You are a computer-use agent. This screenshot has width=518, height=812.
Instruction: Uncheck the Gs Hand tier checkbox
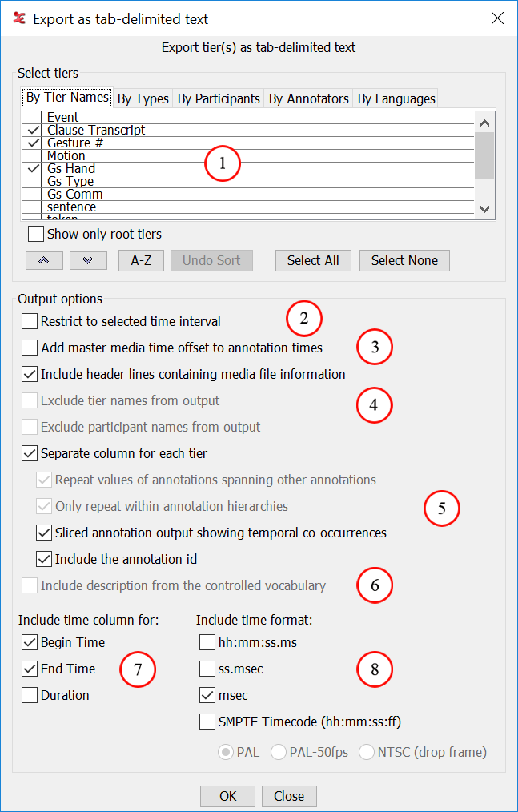click(x=33, y=168)
